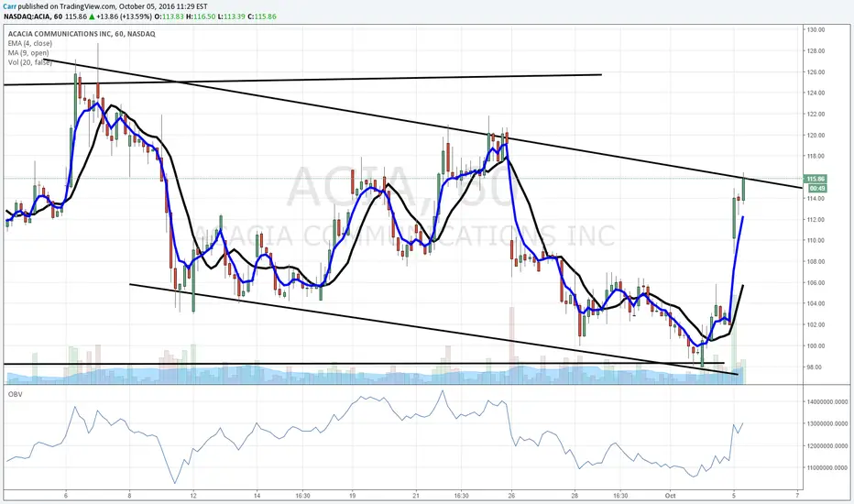Click the 26 date label on time axis
Screen dimensions: 854x504
pyautogui.click(x=511, y=496)
